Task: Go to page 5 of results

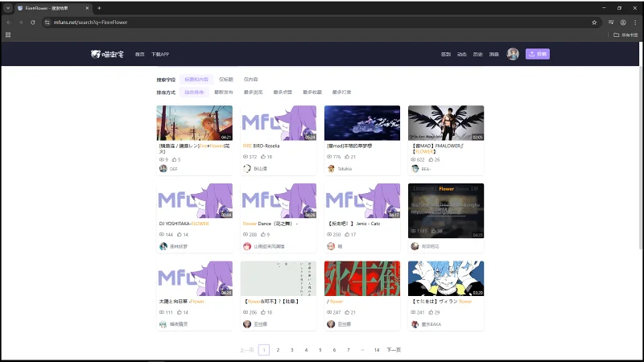Action: pyautogui.click(x=320, y=350)
